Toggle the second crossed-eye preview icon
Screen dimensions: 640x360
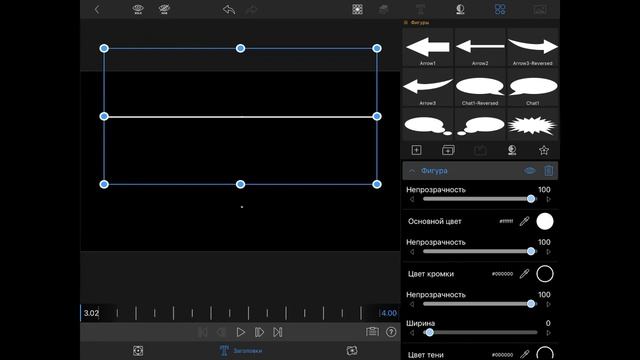pos(164,9)
